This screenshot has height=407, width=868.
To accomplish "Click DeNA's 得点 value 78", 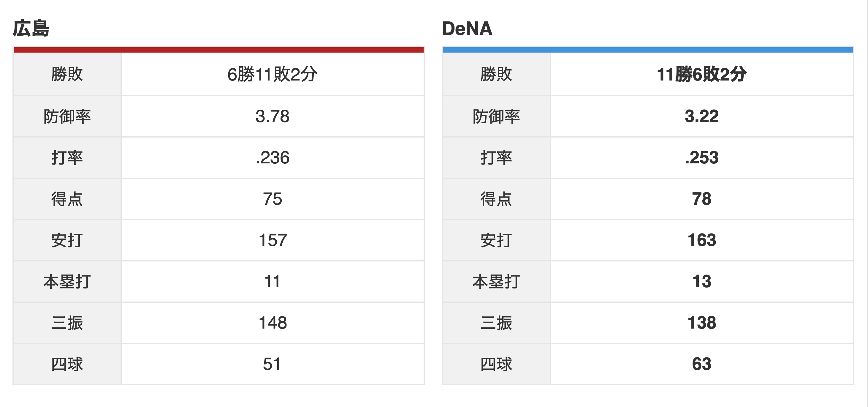I will click(x=701, y=199).
